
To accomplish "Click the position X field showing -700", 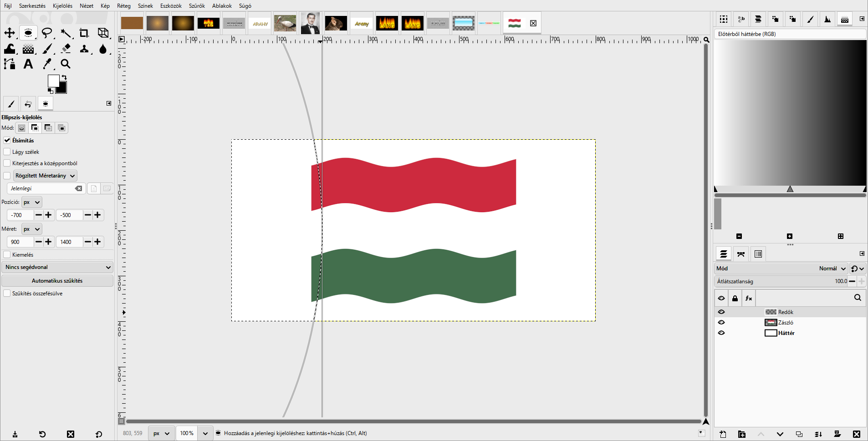I will click(x=20, y=215).
